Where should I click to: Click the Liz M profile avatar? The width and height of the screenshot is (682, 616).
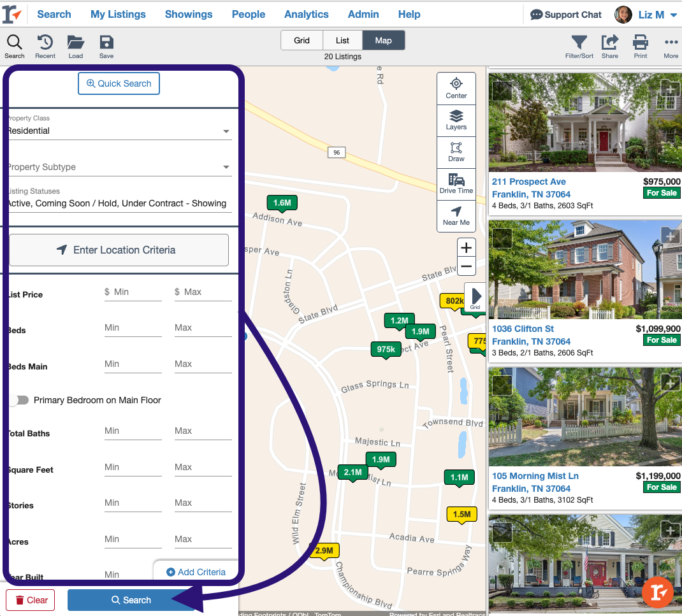(623, 15)
